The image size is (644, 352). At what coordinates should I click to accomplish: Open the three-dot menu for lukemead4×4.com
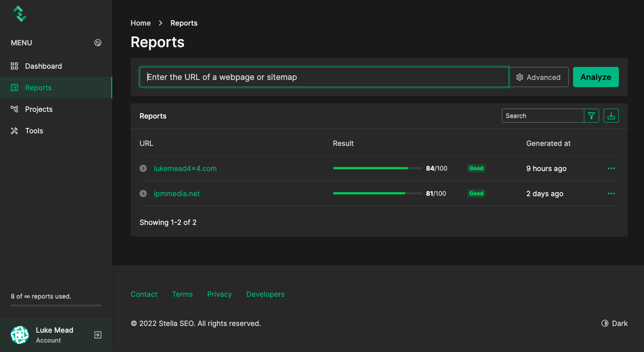[x=611, y=168]
